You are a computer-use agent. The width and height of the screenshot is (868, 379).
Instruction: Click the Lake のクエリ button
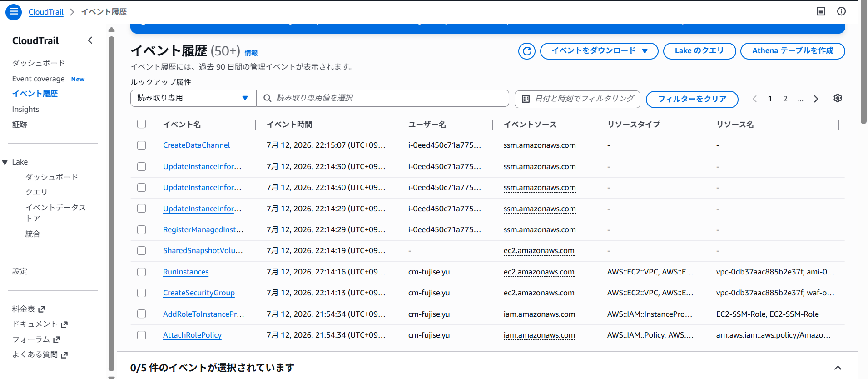pyautogui.click(x=699, y=51)
